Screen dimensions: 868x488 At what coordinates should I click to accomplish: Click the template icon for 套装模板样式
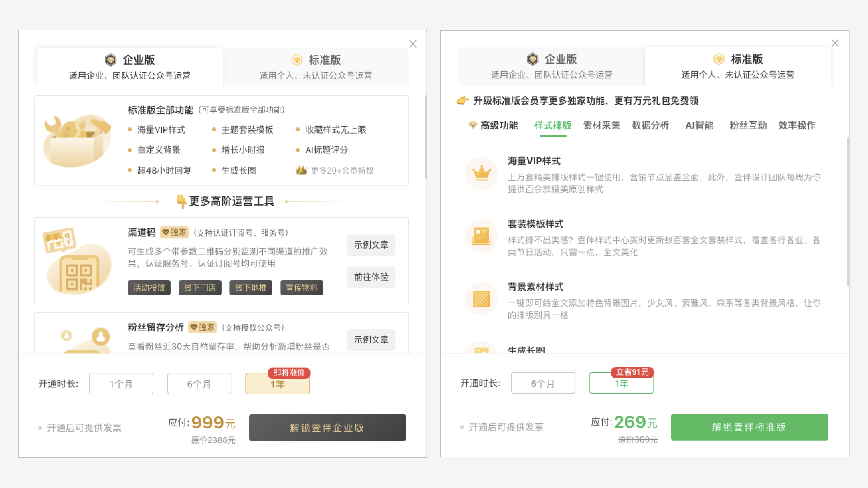click(x=481, y=236)
